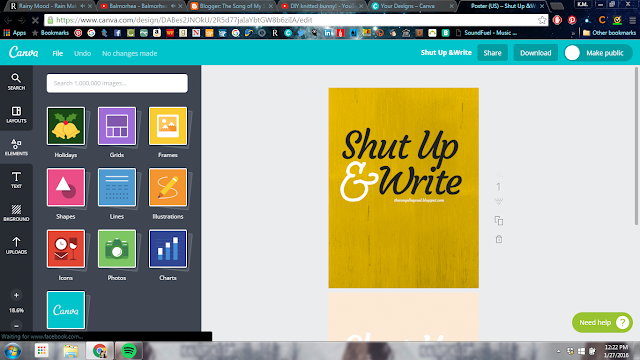Screen dimensions: 640x360
Task: Move page down with arrow below page number
Action: point(498,202)
